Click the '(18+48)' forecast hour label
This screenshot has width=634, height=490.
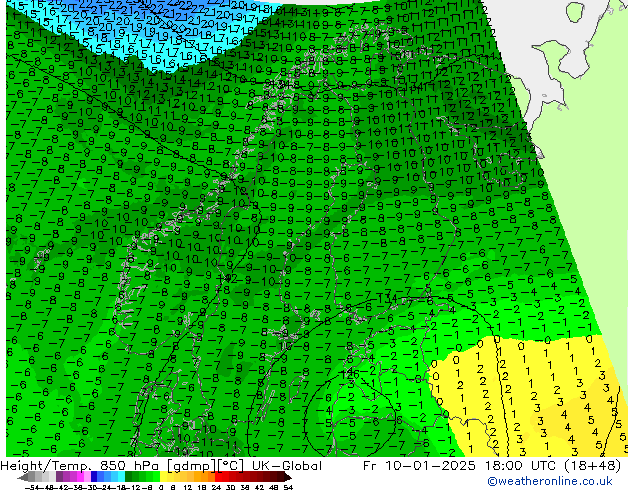[590, 466]
